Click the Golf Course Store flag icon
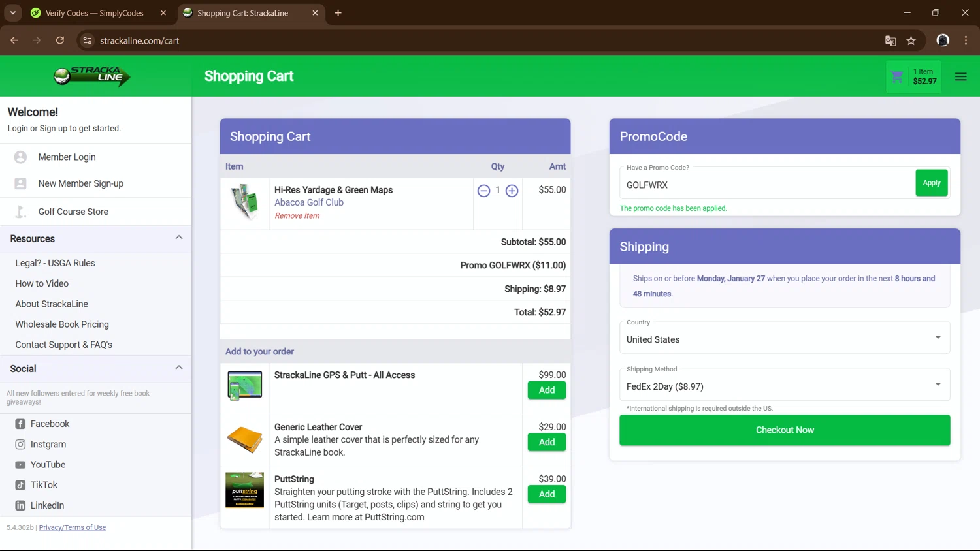This screenshot has width=980, height=551. [x=20, y=212]
